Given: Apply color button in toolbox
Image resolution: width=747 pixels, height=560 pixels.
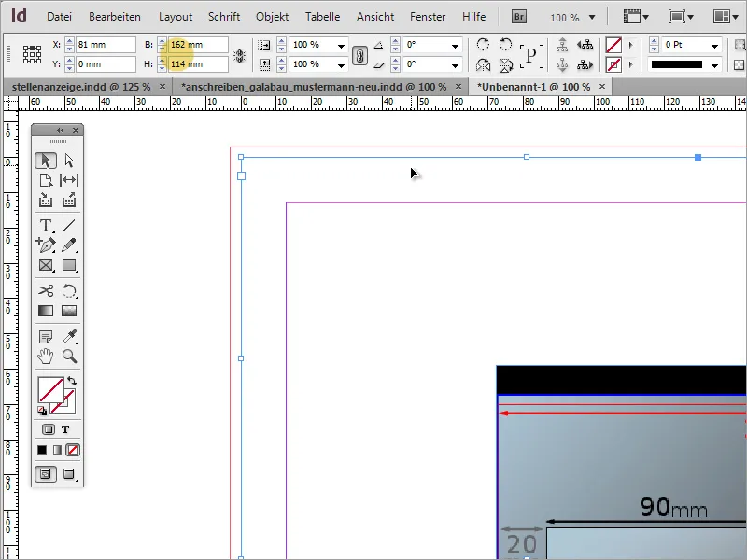Looking at the screenshot, I should (x=42, y=450).
